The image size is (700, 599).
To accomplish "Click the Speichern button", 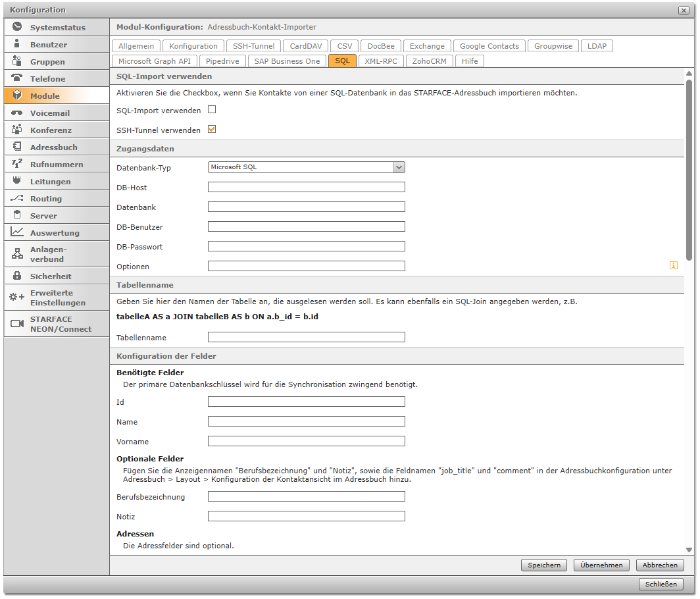I will click(x=544, y=565).
